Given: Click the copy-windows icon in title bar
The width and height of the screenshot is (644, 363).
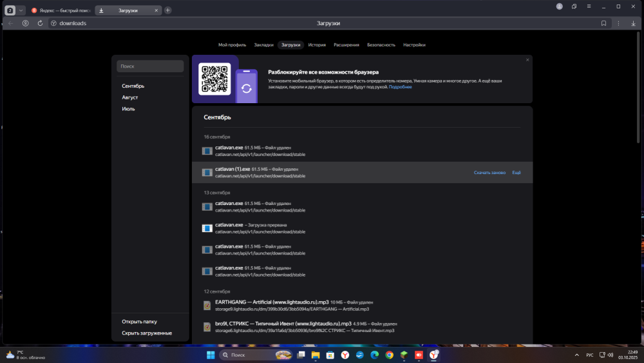Looking at the screenshot, I should tap(574, 6).
